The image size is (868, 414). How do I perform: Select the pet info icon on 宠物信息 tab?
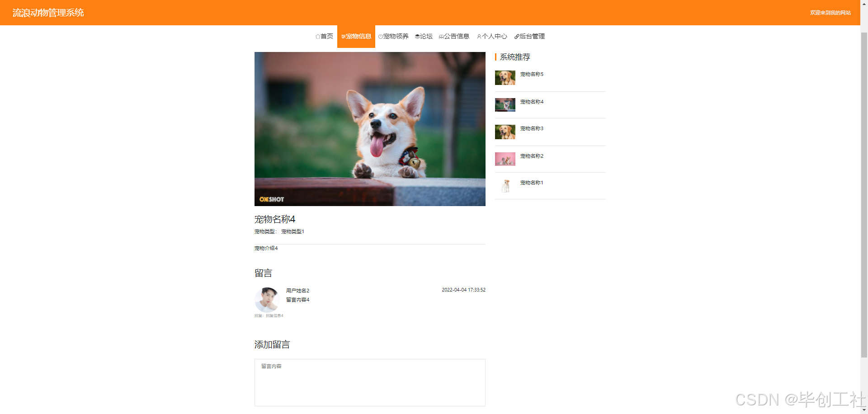click(343, 36)
